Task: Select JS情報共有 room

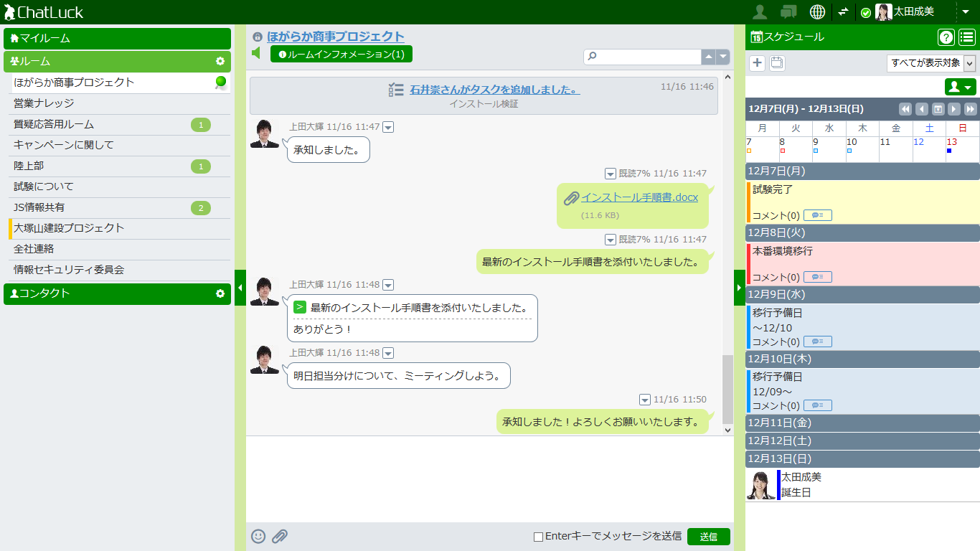Action: pyautogui.click(x=120, y=208)
